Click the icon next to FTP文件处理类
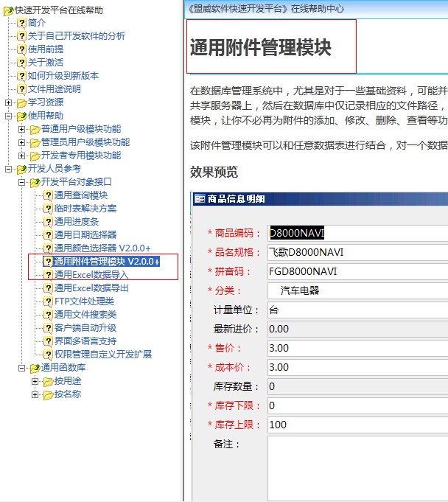 [x=48, y=301]
